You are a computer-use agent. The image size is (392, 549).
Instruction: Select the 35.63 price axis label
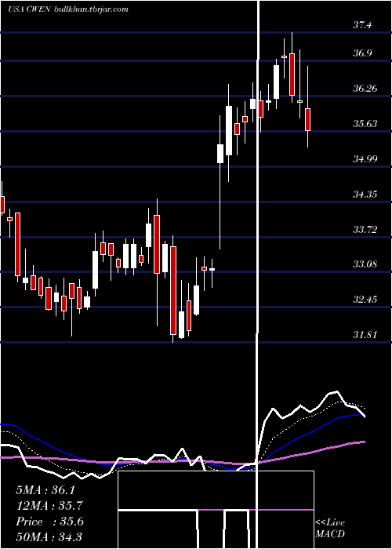(365, 124)
